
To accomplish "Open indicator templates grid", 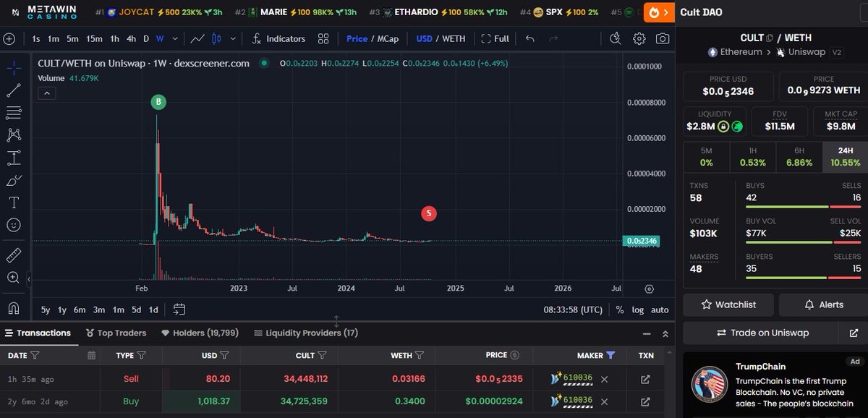I will tap(323, 38).
